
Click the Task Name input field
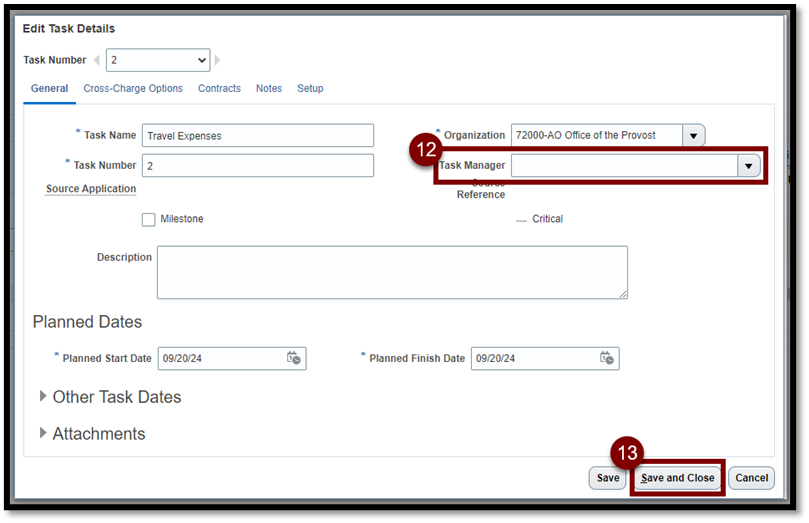[257, 136]
